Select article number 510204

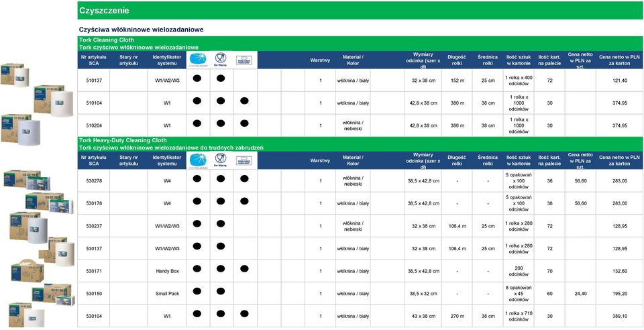[x=94, y=125]
